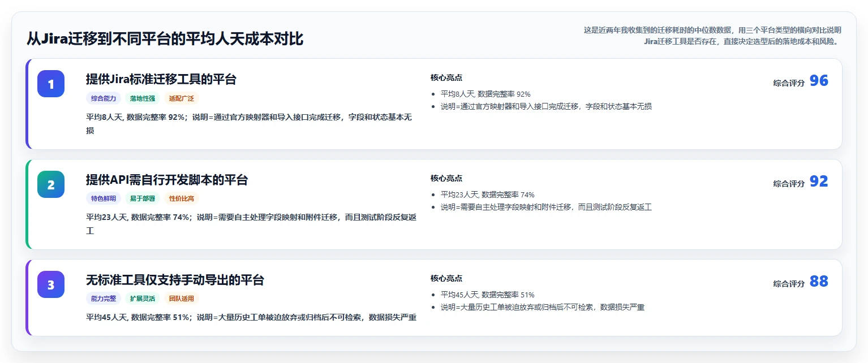Image resolution: width=868 pixels, height=363 pixels.
Task: Open the 提供API需自行开发脚本的平台 card title
Action: 167,180
